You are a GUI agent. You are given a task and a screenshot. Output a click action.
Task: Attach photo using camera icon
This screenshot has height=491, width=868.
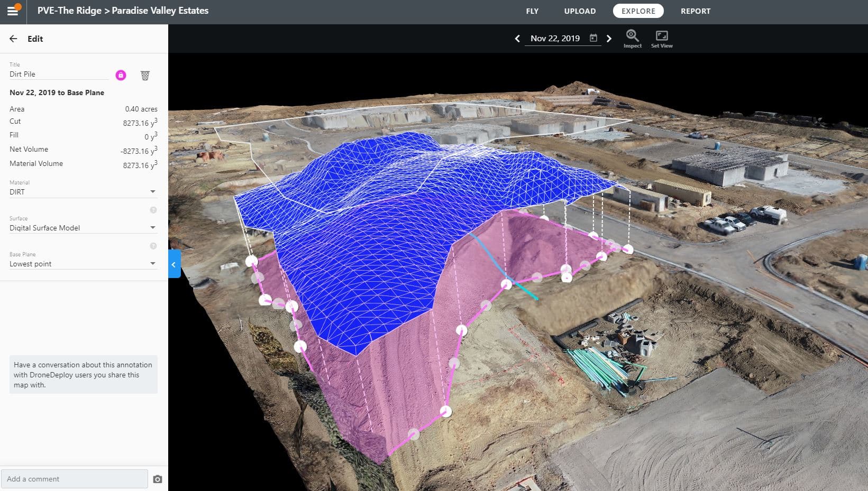tap(158, 479)
